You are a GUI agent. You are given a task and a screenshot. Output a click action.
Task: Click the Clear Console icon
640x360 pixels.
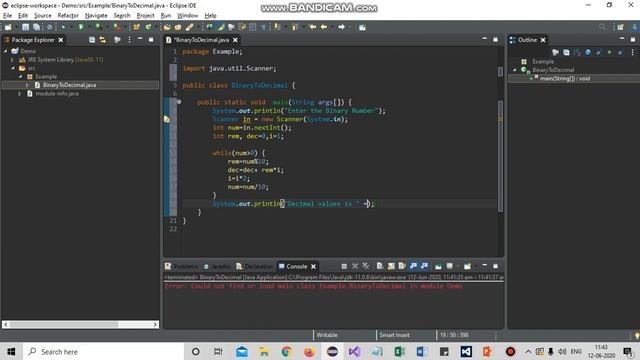[380, 266]
